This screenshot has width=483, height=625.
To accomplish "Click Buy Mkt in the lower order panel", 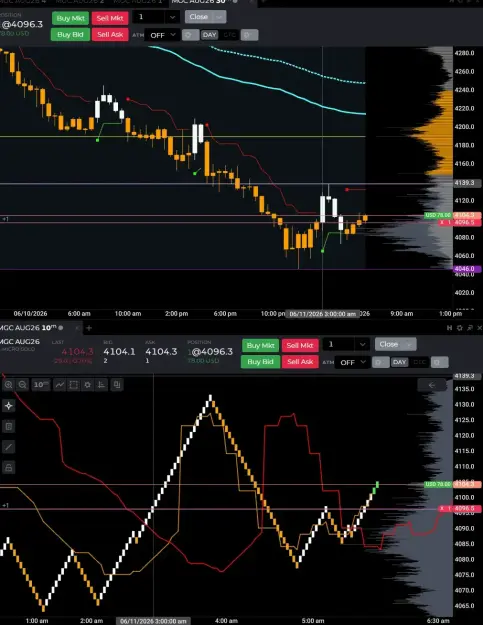I will pyautogui.click(x=260, y=345).
